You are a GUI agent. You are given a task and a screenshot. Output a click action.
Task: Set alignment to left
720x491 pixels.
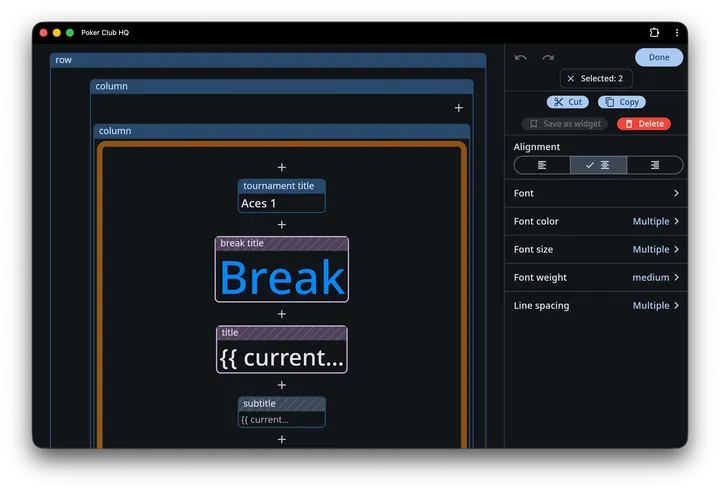click(542, 165)
